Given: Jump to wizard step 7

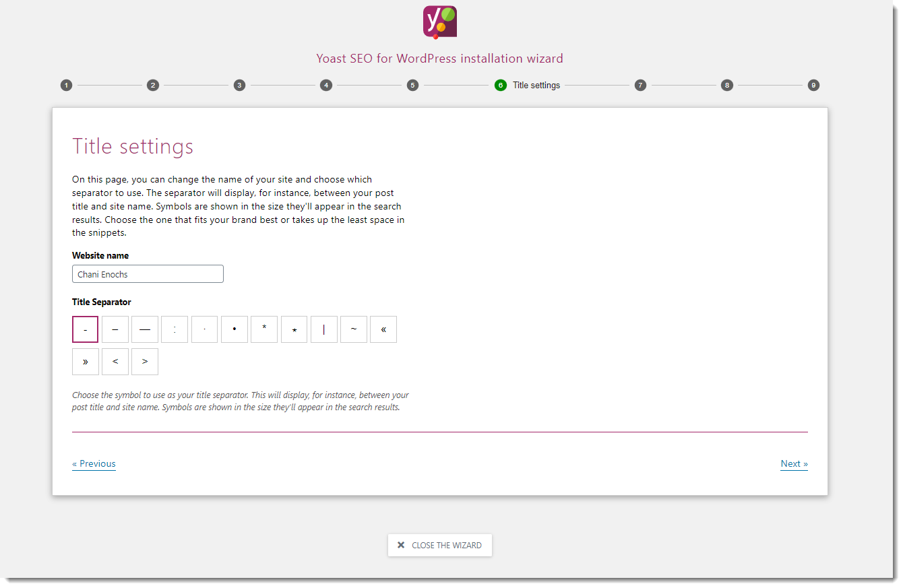Looking at the screenshot, I should [x=640, y=86].
